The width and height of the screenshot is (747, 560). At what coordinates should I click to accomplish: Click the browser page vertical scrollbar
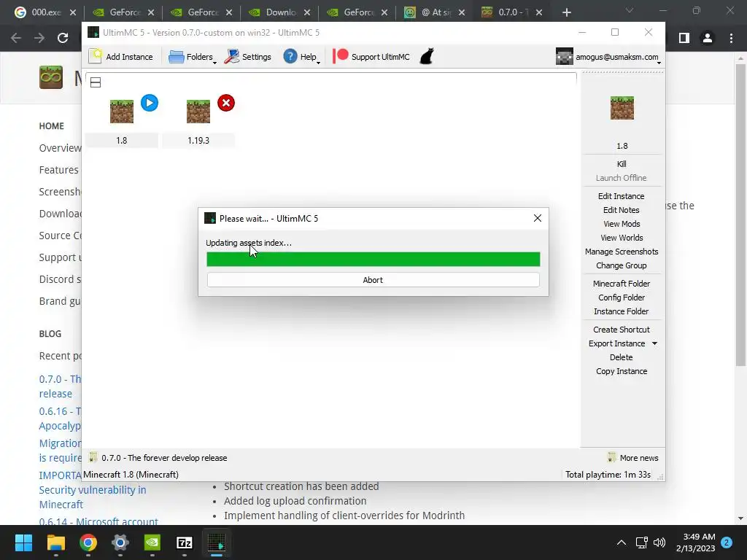click(x=740, y=214)
